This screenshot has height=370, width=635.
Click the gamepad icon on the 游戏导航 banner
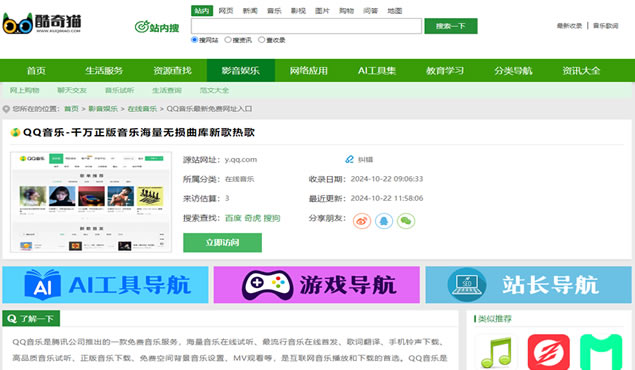pyautogui.click(x=267, y=285)
